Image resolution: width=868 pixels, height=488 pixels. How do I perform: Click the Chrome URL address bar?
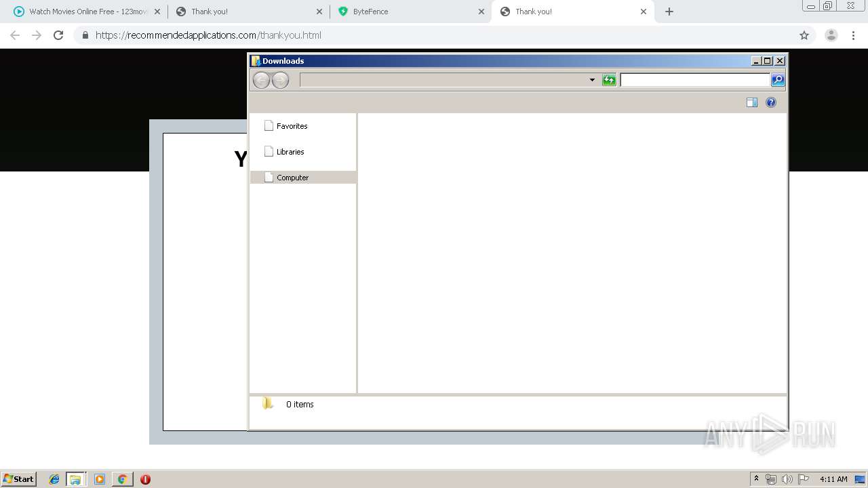[x=434, y=35]
